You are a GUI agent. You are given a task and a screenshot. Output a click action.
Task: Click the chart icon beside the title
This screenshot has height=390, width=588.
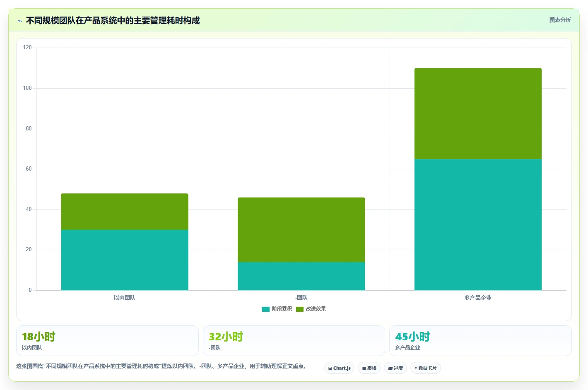19,21
